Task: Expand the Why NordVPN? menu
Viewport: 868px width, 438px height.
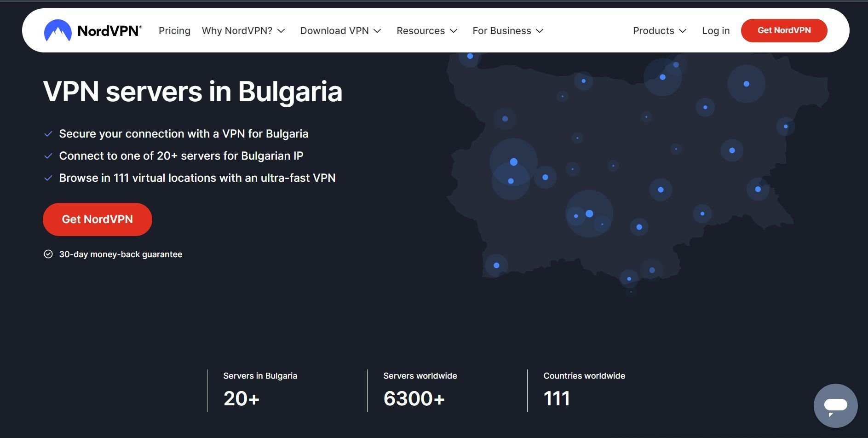Action: pos(243,30)
